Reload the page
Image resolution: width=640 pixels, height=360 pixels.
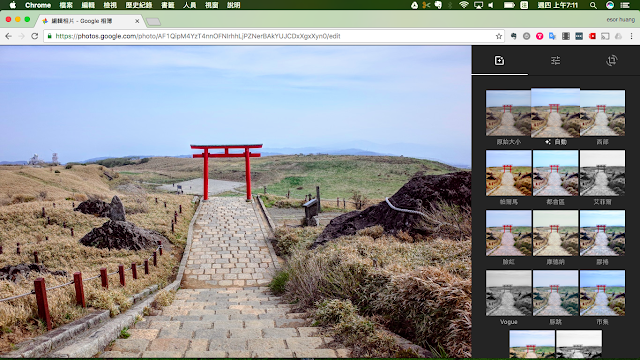tap(35, 36)
